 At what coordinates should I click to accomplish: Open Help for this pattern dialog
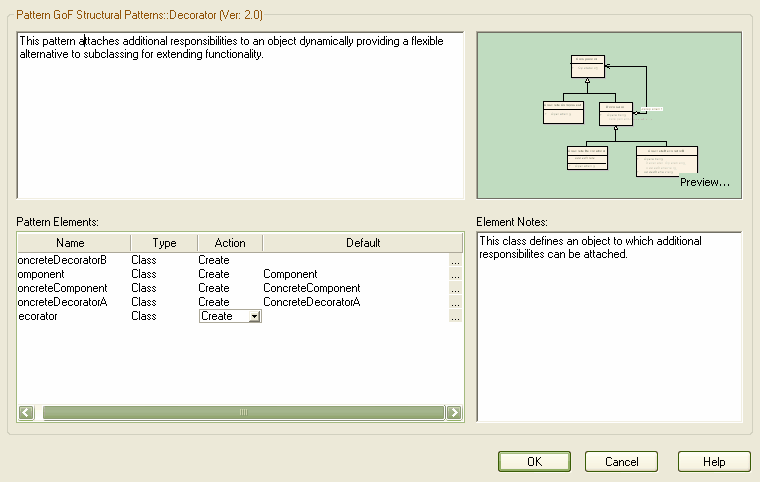(x=714, y=462)
